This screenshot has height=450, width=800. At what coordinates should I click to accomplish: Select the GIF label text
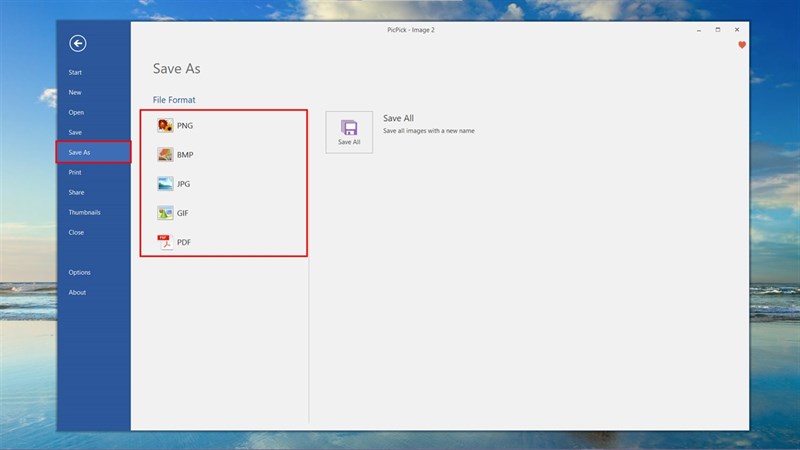(183, 213)
